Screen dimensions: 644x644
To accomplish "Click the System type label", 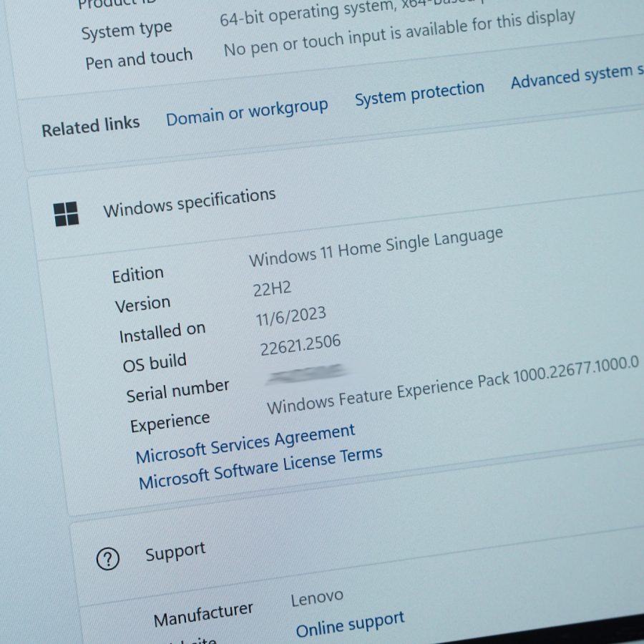I will [127, 31].
